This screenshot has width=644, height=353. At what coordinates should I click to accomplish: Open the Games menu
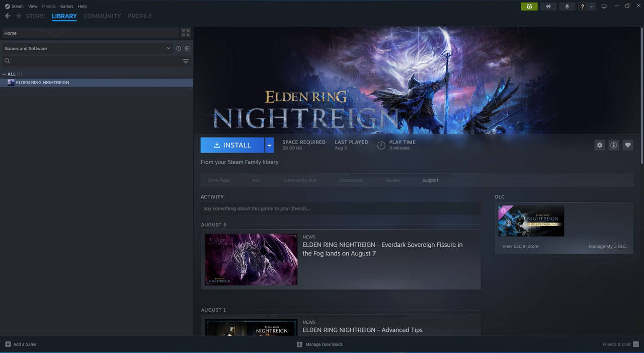click(66, 6)
